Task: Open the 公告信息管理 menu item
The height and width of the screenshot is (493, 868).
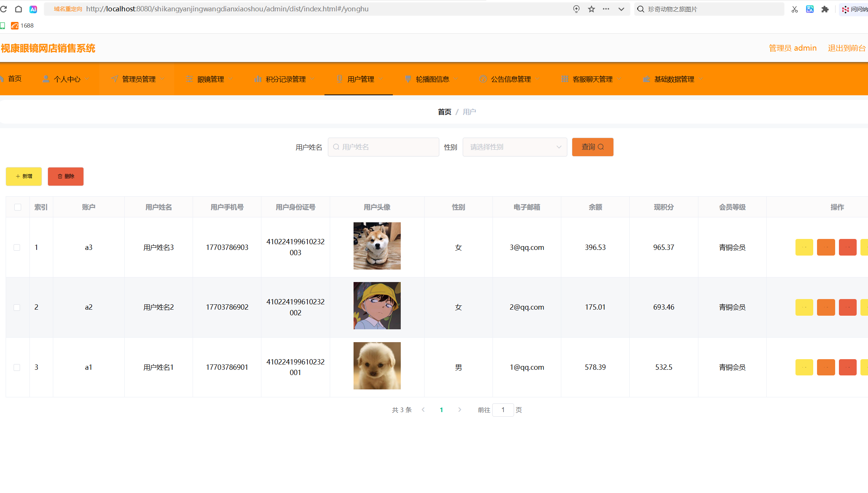Action: pyautogui.click(x=510, y=79)
